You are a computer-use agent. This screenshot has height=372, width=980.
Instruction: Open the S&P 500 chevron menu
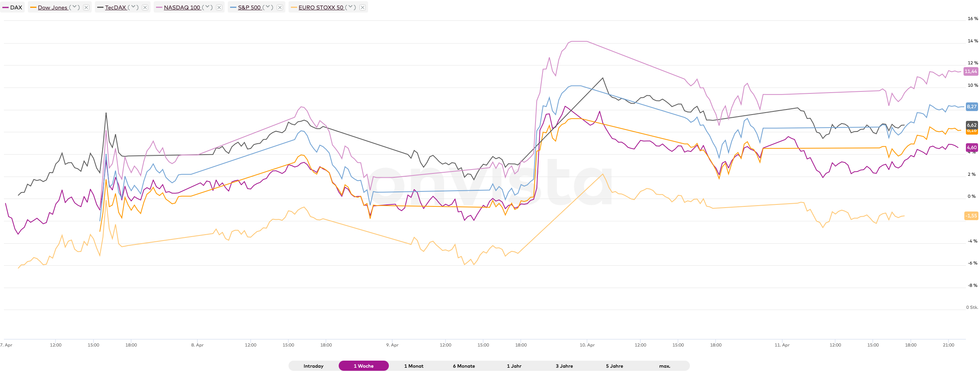(x=268, y=7)
